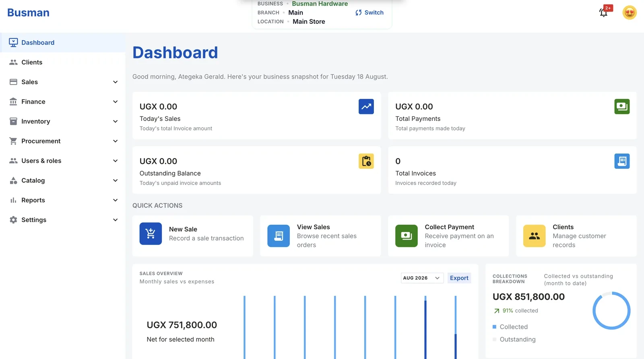This screenshot has height=359, width=644.
Task: Click the Outstanding legend grey swatch
Action: tap(495, 339)
